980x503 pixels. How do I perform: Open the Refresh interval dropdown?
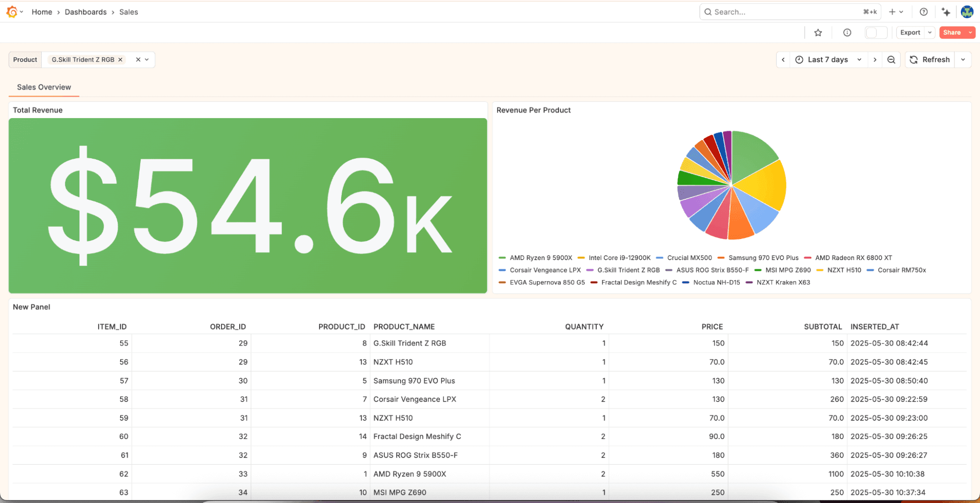pos(962,59)
